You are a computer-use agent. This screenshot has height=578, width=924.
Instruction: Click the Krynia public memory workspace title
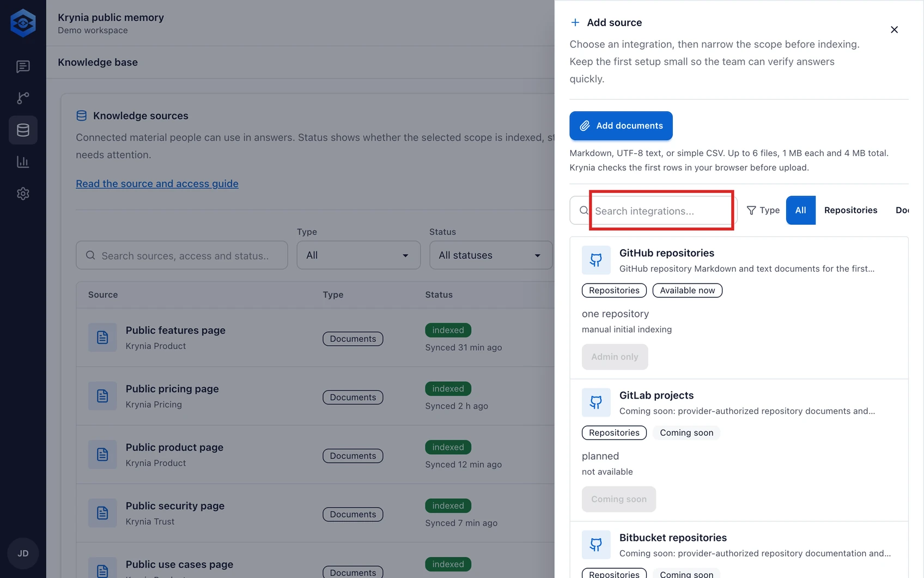pos(111,17)
